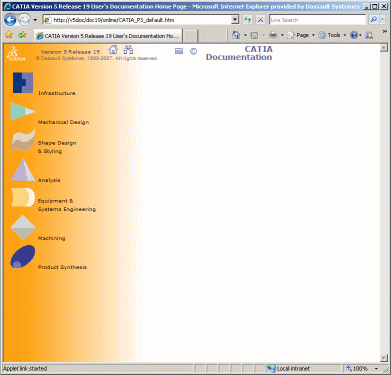The height and width of the screenshot is (375, 391).
Task: Open the Infrastructure documentation icon
Action: point(23,82)
